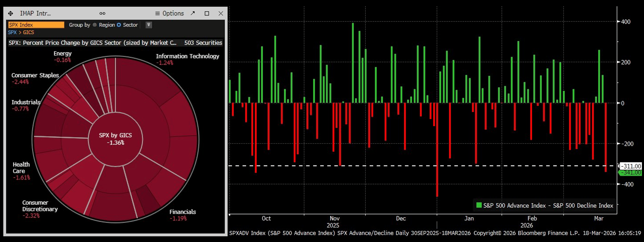
Task: Open the filter dropdown arrow button
Action: point(148,25)
